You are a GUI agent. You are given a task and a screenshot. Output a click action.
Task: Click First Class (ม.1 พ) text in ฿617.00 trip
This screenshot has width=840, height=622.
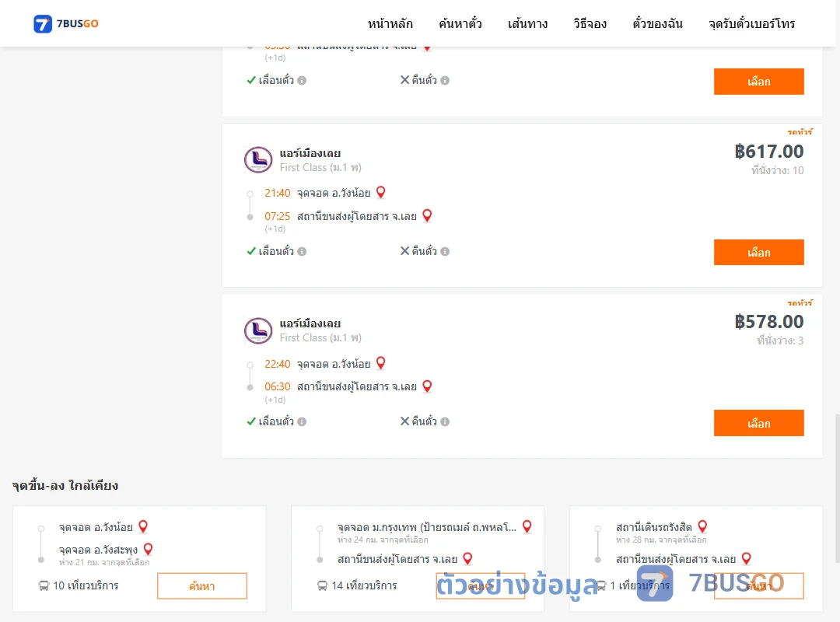pos(320,168)
